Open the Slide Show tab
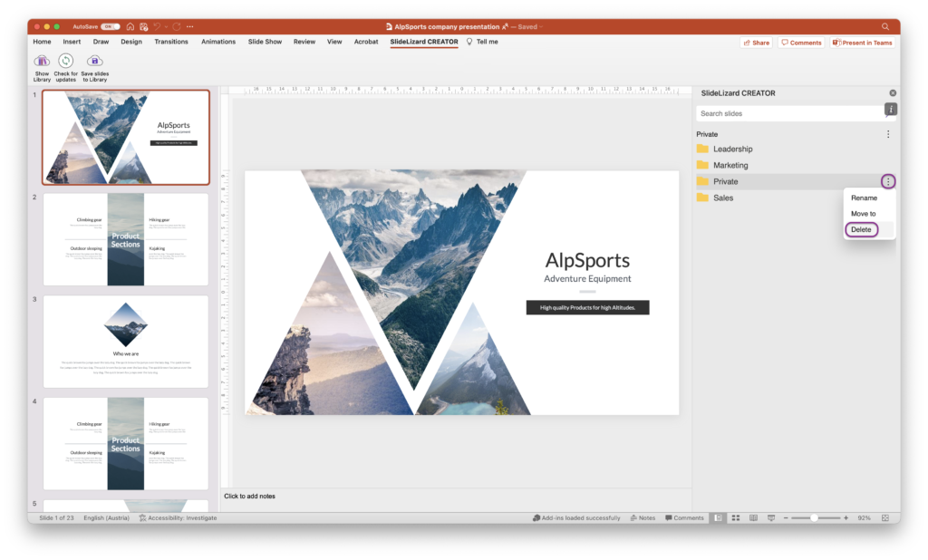 tap(265, 42)
